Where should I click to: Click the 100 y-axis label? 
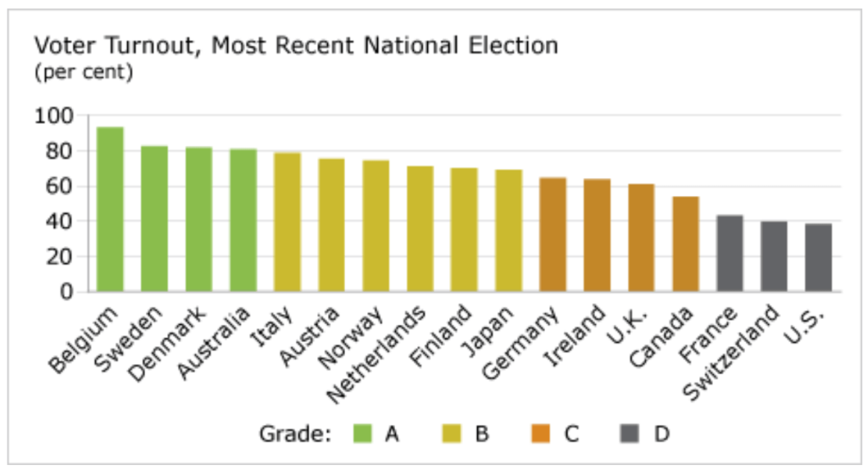54,115
